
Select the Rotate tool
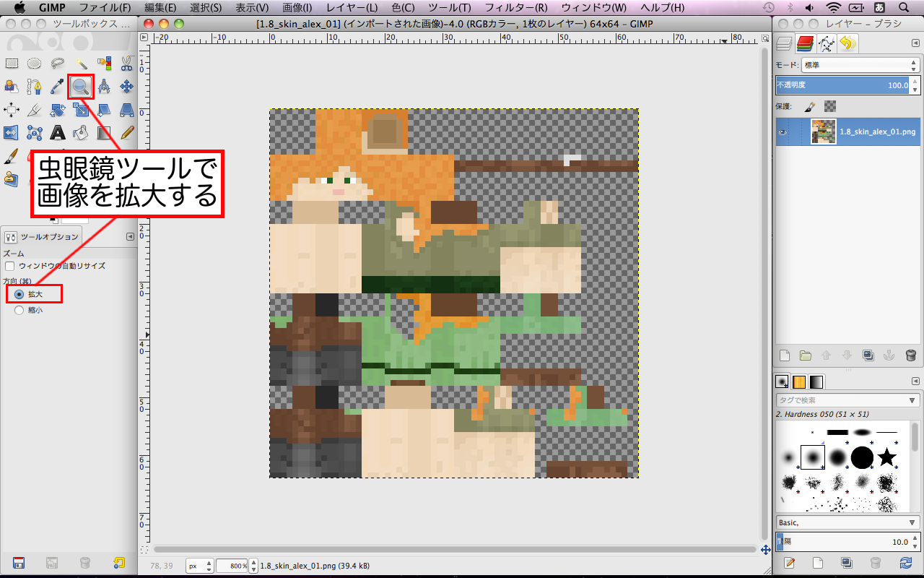pos(58,110)
